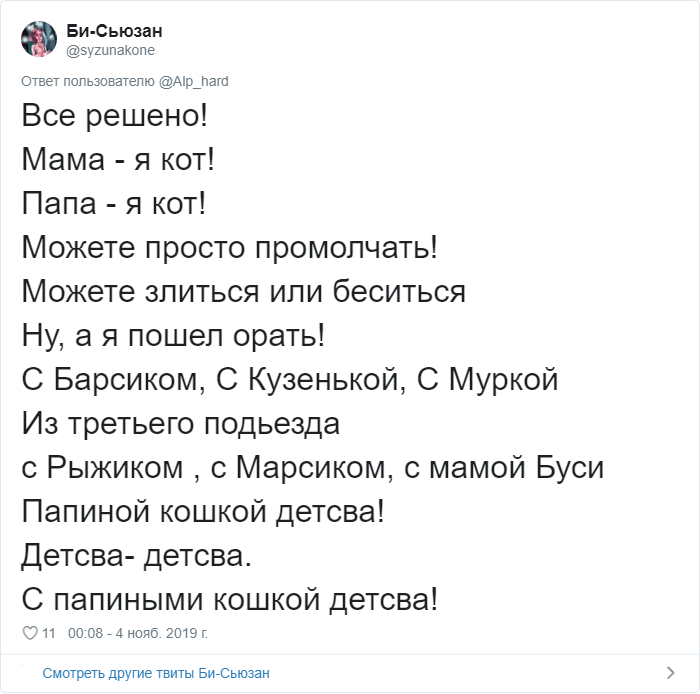The height and width of the screenshot is (694, 700).
Task: Click the line mentioning Барсиком, Кузенькой, Муркой
Action: pyautogui.click(x=290, y=379)
